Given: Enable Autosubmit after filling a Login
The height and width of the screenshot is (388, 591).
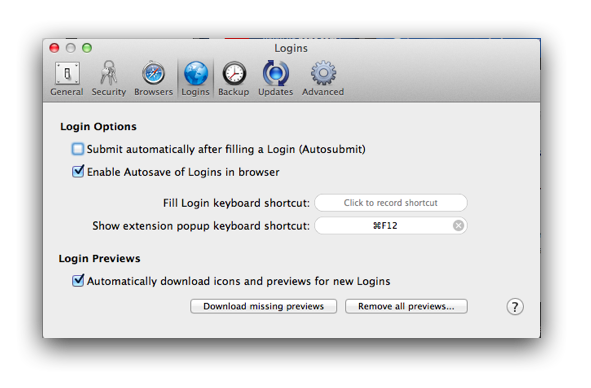Looking at the screenshot, I should (x=78, y=149).
